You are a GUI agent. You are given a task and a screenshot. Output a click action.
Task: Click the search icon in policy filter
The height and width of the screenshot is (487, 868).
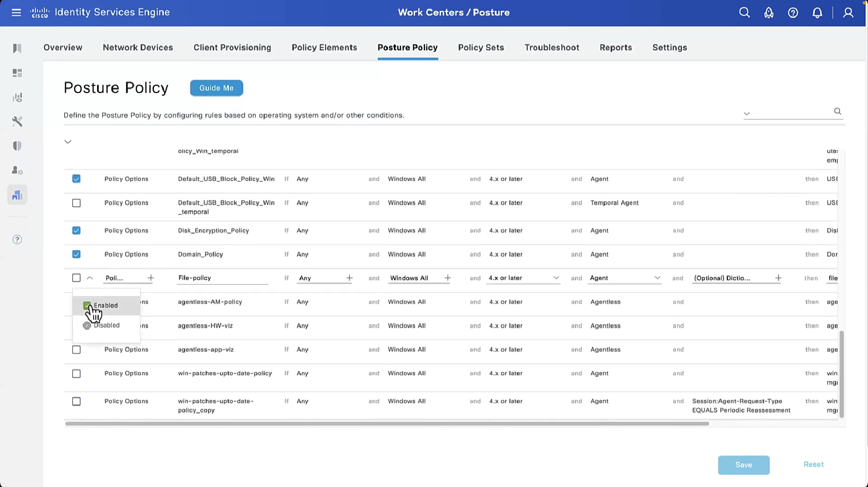point(837,111)
